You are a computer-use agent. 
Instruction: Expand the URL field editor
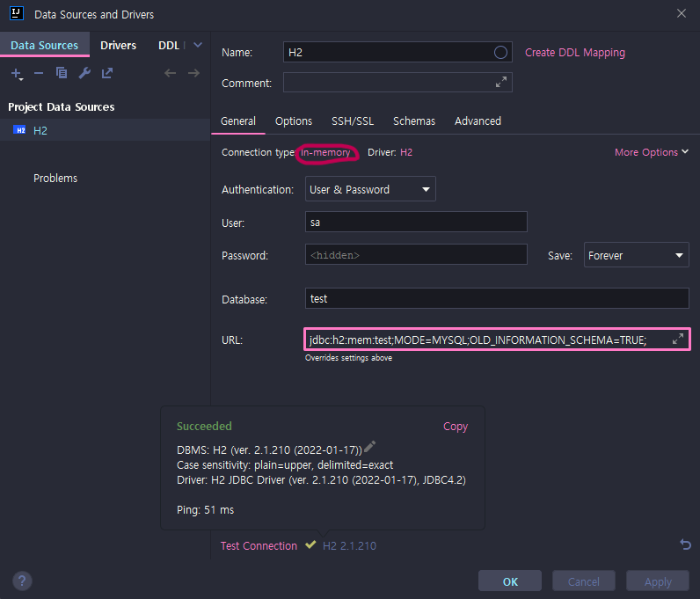678,339
